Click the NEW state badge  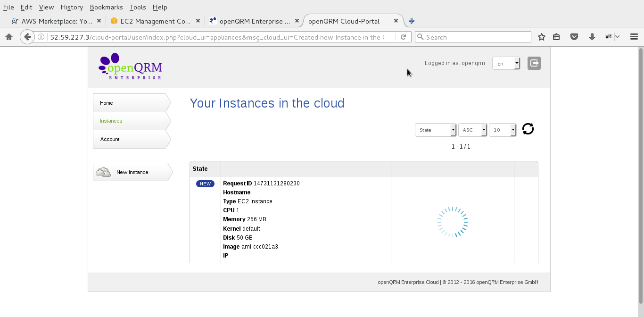coord(205,184)
